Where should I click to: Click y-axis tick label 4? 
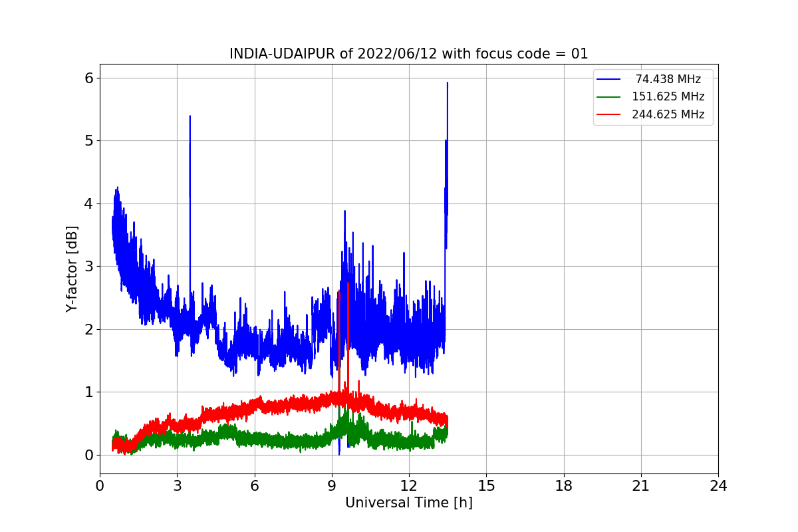point(88,203)
